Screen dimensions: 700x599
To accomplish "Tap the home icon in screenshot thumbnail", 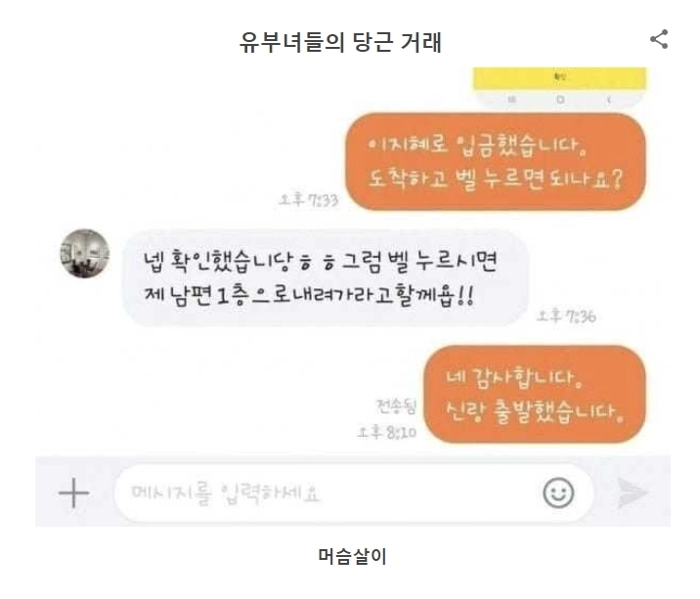I will [560, 100].
